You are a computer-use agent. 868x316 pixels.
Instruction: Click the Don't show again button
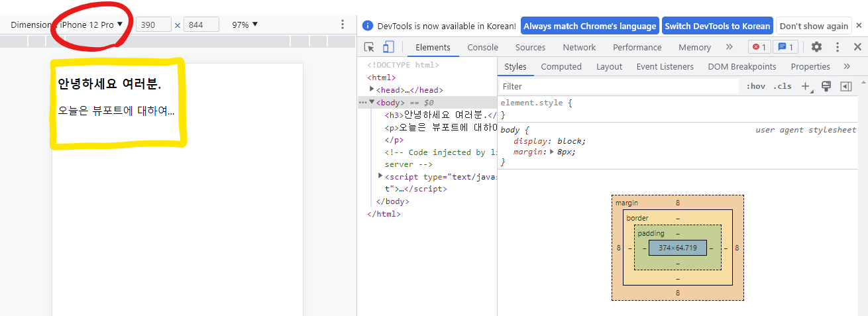pyautogui.click(x=814, y=26)
